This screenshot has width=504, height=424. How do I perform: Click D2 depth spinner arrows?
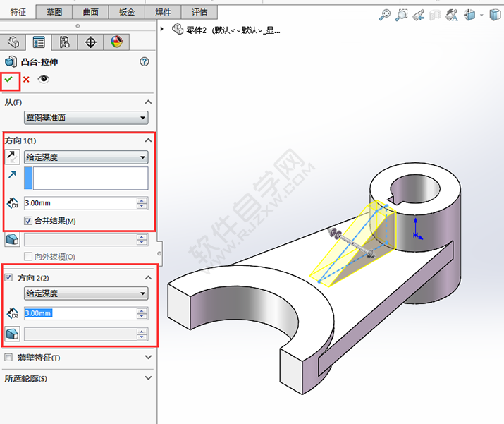click(142, 313)
